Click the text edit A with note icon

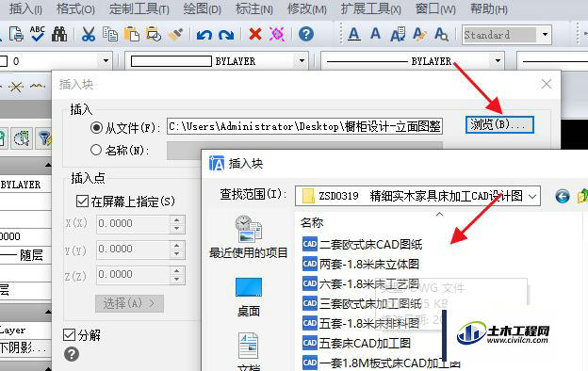(x=398, y=34)
